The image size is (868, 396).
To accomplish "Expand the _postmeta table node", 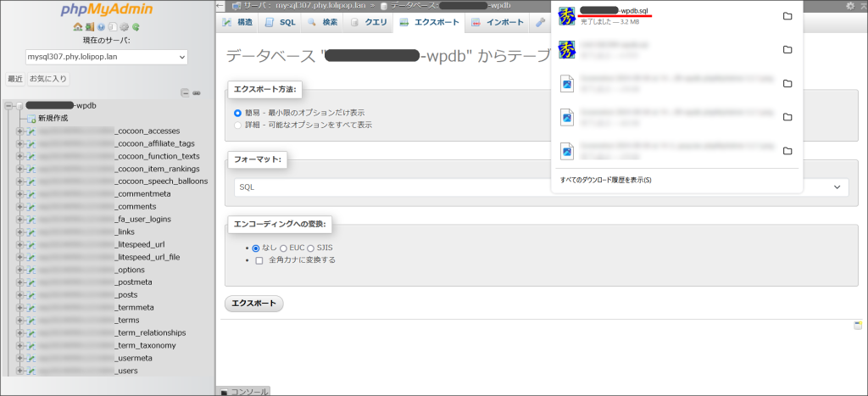I will pos(20,282).
